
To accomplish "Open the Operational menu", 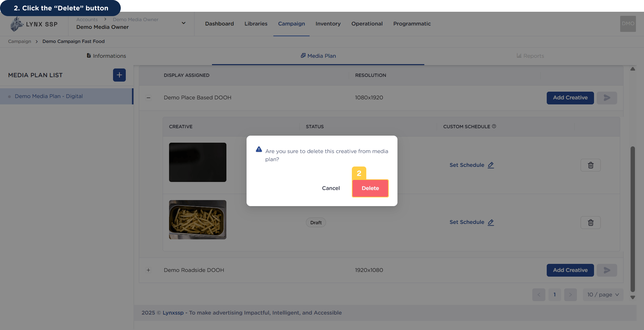I will point(367,24).
